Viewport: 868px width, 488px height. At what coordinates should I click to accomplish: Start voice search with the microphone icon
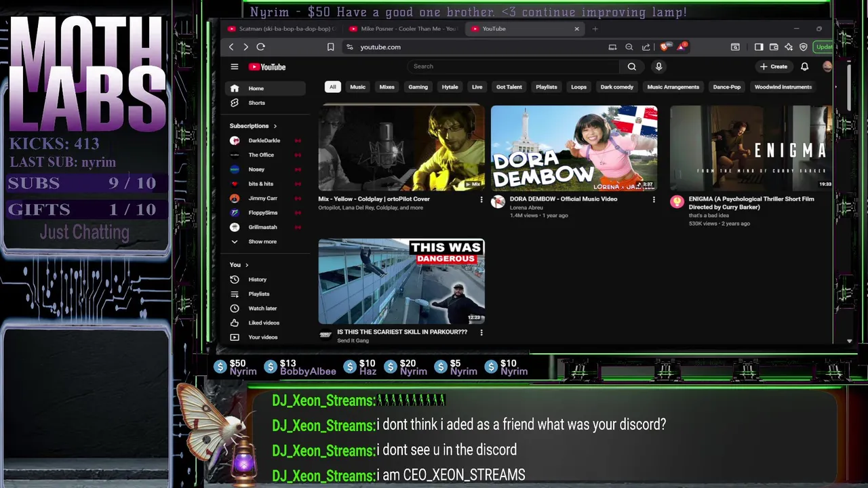point(658,66)
